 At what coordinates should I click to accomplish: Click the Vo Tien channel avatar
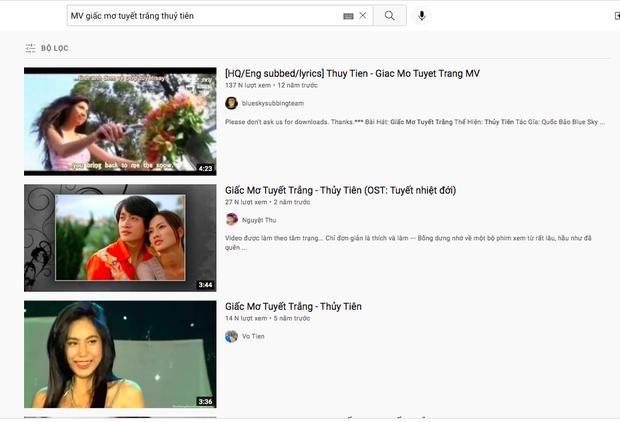click(x=231, y=336)
